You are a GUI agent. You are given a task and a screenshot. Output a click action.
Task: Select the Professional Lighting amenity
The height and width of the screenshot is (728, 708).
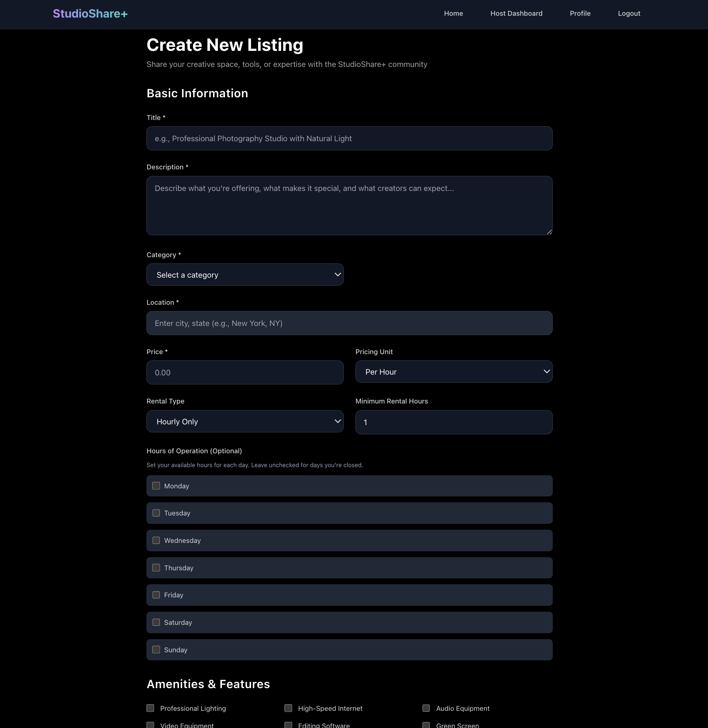[150, 708]
